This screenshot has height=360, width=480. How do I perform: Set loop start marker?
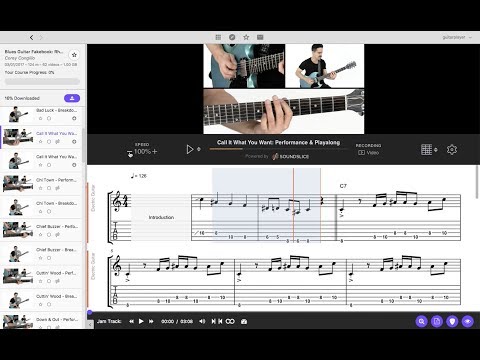click(213, 321)
